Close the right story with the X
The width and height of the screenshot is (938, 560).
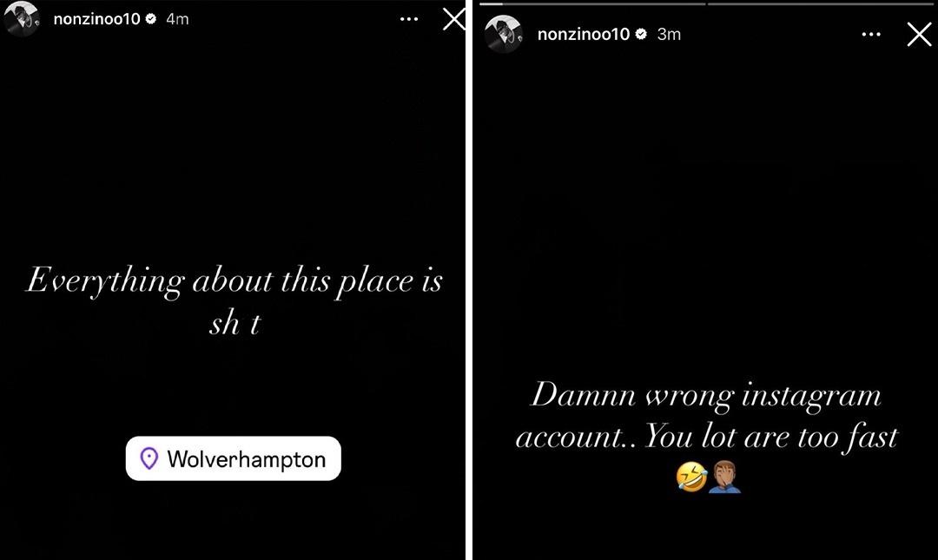coord(919,34)
